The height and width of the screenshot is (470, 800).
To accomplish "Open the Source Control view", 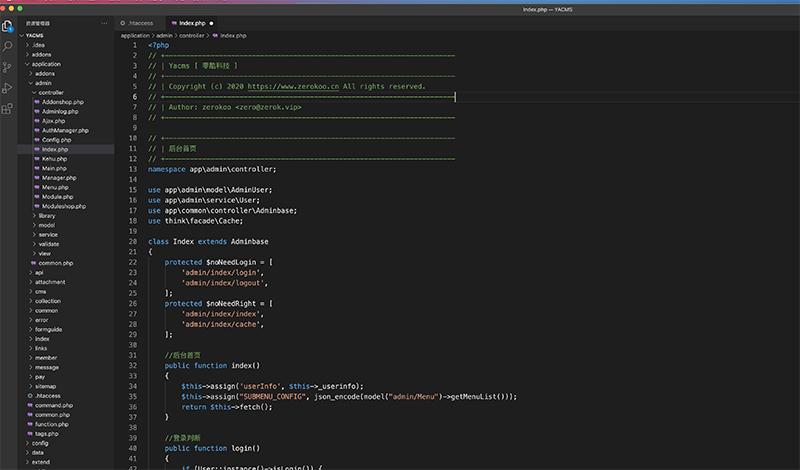I will pos(8,67).
